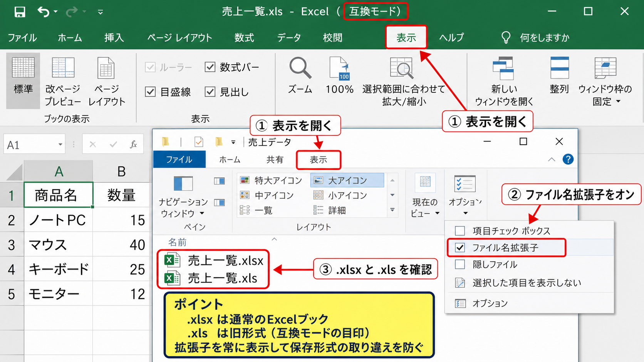
Task: Switch to the Explorer 共有 tab
Action: pos(275,160)
